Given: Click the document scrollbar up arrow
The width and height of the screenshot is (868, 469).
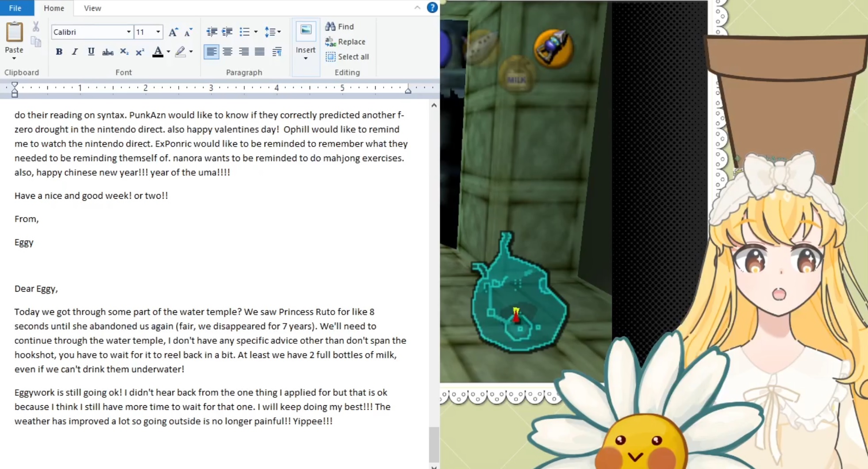Looking at the screenshot, I should click(x=434, y=105).
